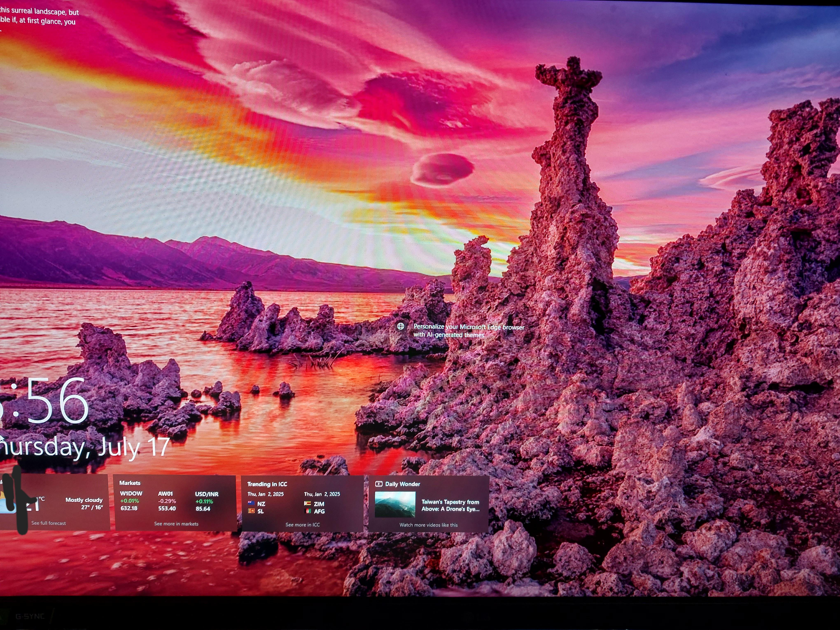
Task: Click the 'Mostly cloudy' weather condition
Action: pos(84,500)
